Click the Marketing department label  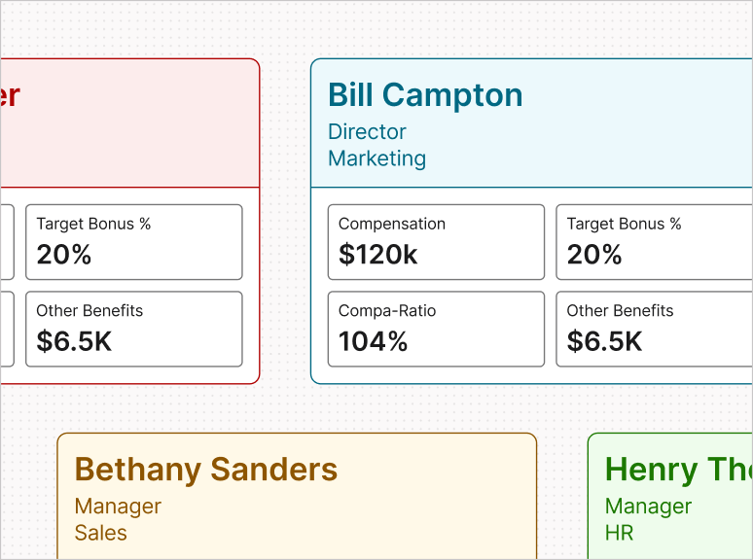[376, 158]
